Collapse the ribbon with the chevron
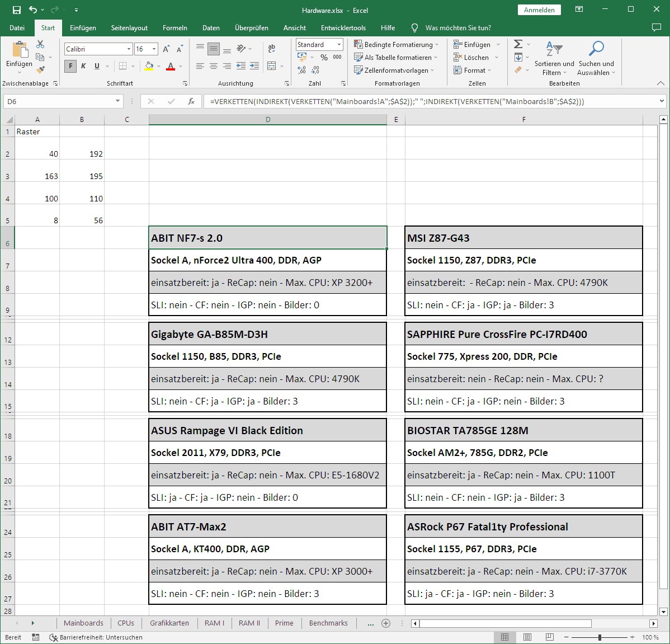Screen dimensions: 670x644 660,83
